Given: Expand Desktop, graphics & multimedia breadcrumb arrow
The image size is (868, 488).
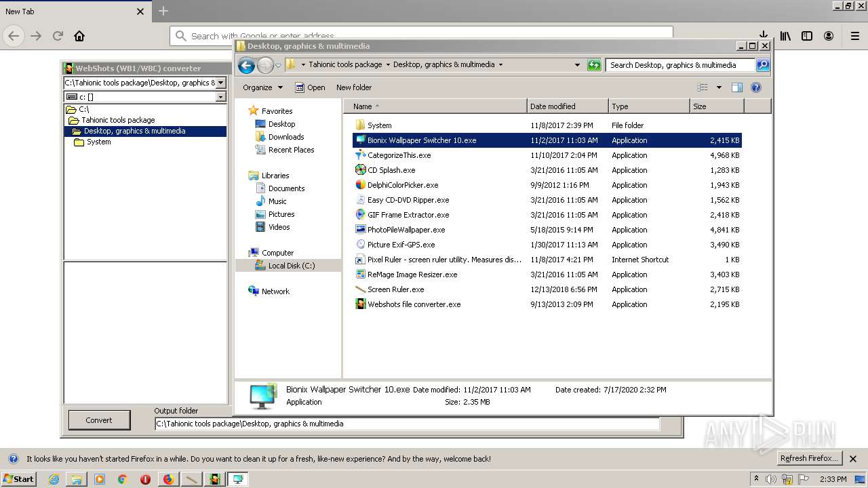Looking at the screenshot, I should (500, 65).
